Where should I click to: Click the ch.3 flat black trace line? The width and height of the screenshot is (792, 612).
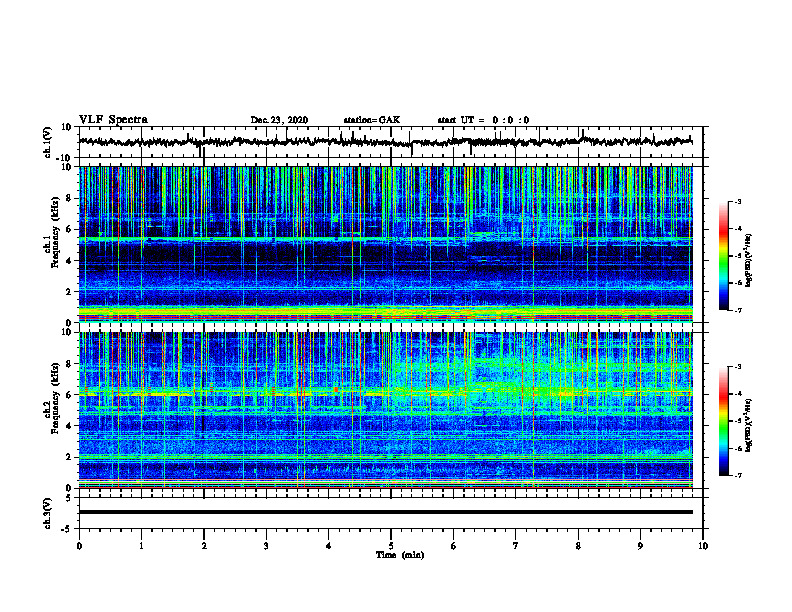click(386, 512)
